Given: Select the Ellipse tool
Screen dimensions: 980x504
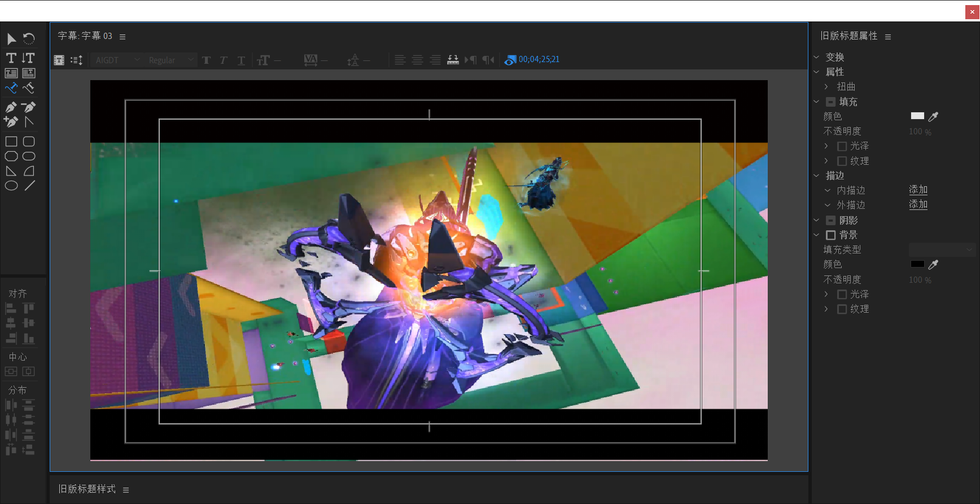Looking at the screenshot, I should [x=11, y=186].
